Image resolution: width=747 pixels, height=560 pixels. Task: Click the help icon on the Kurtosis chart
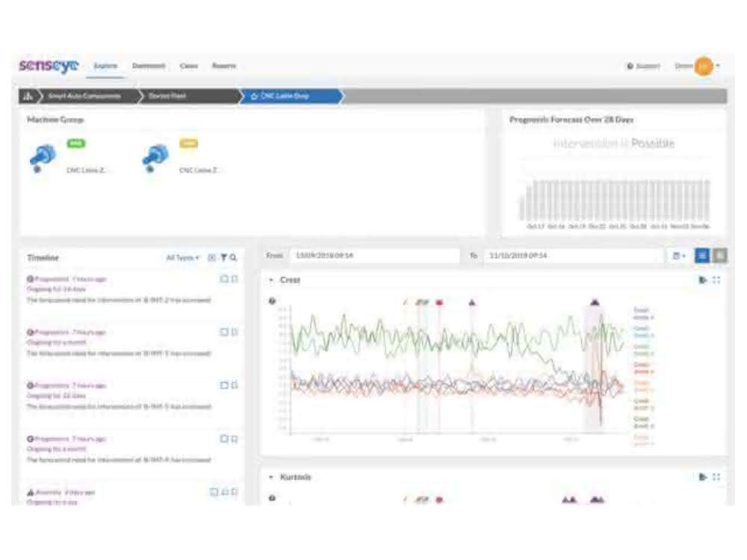[x=272, y=498]
